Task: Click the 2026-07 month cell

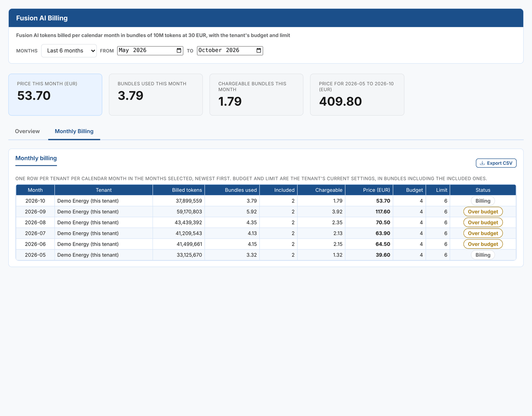Action: pyautogui.click(x=35, y=233)
